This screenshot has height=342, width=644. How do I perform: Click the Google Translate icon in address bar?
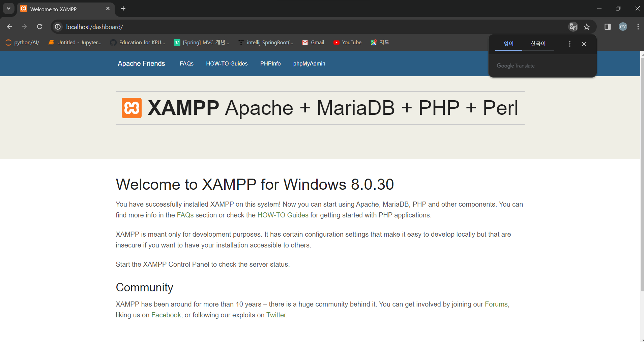tap(573, 27)
